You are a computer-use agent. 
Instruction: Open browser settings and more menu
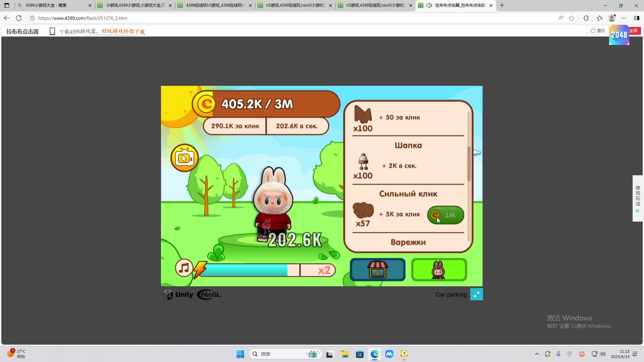pos(624,18)
